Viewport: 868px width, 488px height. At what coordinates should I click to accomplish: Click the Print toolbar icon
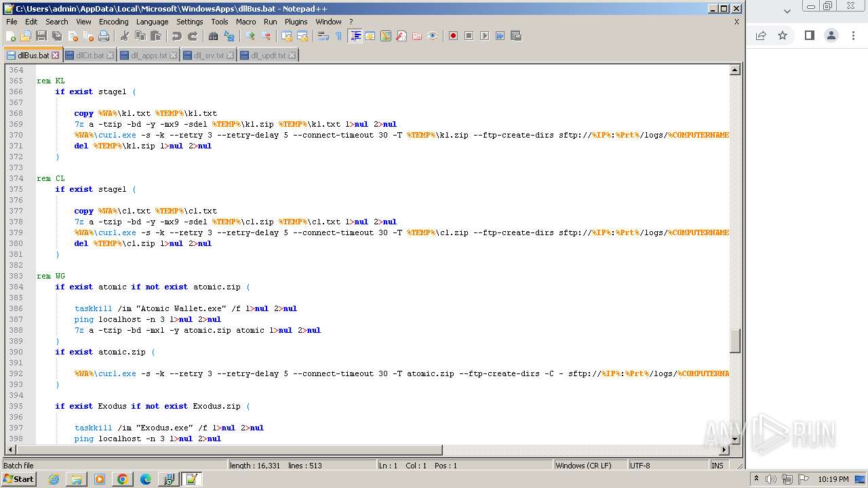104,36
